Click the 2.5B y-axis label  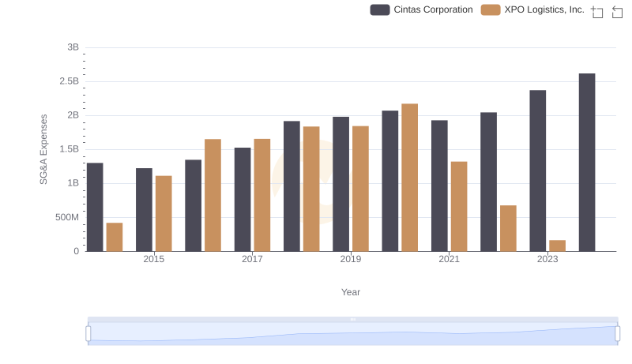(x=70, y=81)
